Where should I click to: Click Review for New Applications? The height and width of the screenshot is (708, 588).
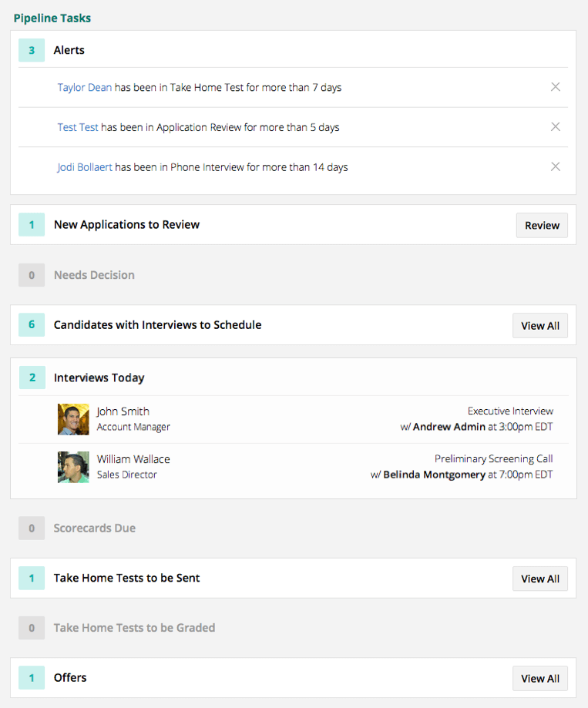[542, 226]
